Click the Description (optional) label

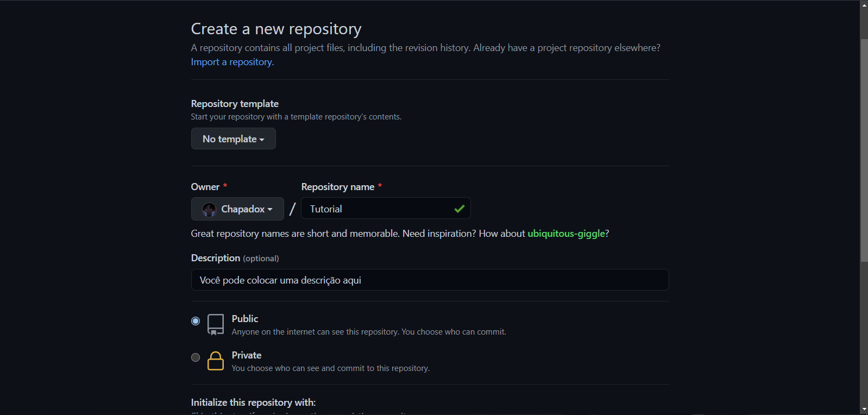tap(235, 258)
